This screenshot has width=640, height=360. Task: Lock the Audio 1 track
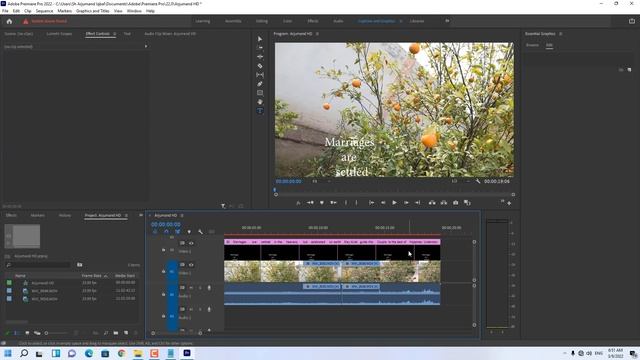coord(164,294)
